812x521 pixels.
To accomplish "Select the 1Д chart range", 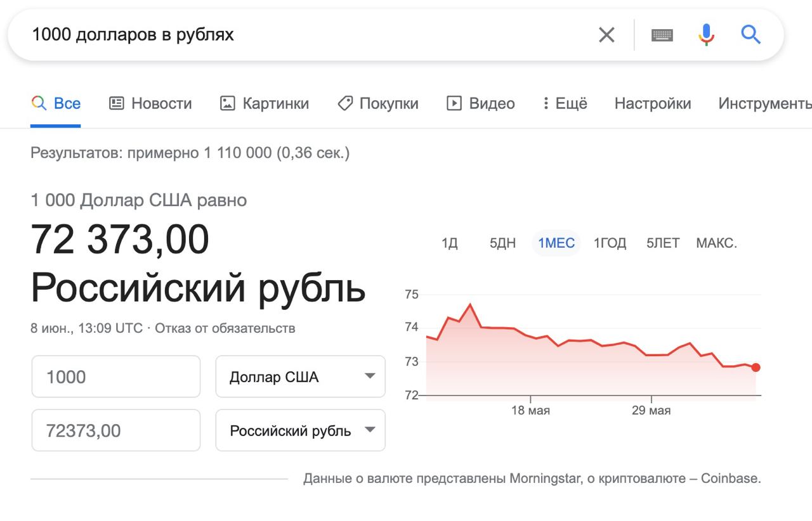I will click(450, 243).
